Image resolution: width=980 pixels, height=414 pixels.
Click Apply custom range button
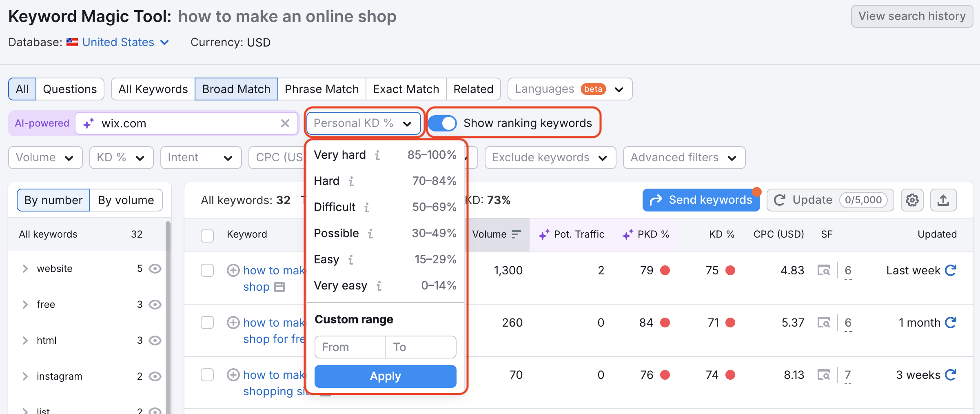point(385,376)
